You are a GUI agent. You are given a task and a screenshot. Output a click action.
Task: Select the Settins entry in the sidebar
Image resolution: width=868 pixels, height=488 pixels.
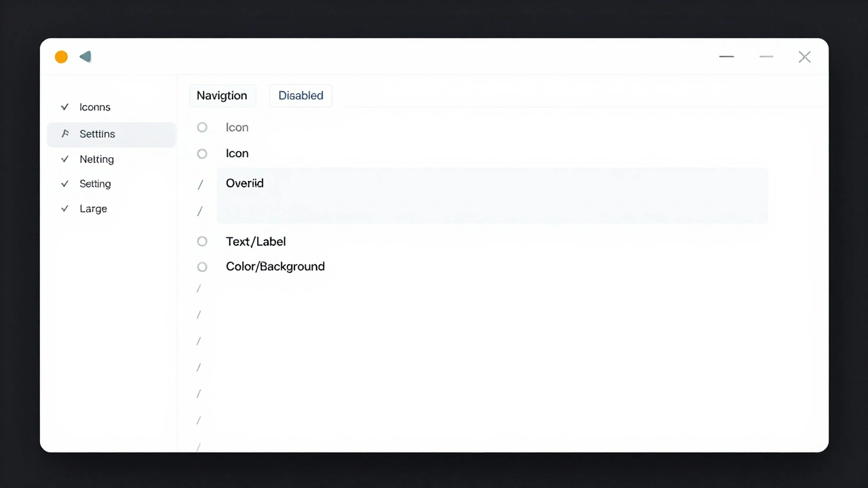pyautogui.click(x=97, y=134)
